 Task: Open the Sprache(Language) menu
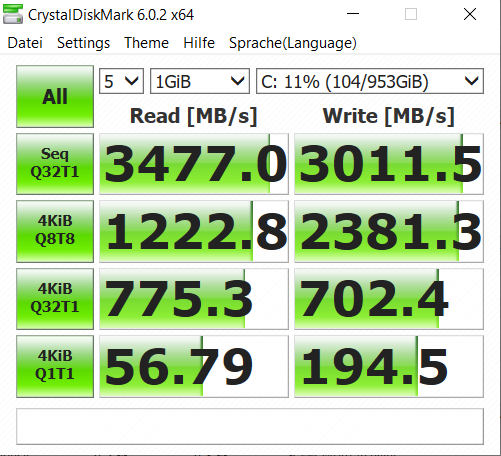pos(293,43)
